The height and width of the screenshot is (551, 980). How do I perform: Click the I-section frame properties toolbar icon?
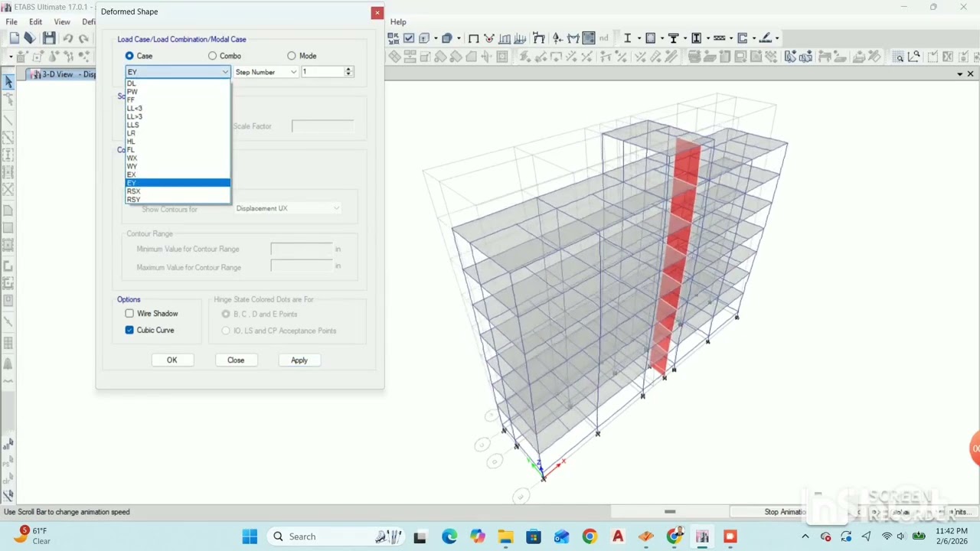click(x=628, y=38)
